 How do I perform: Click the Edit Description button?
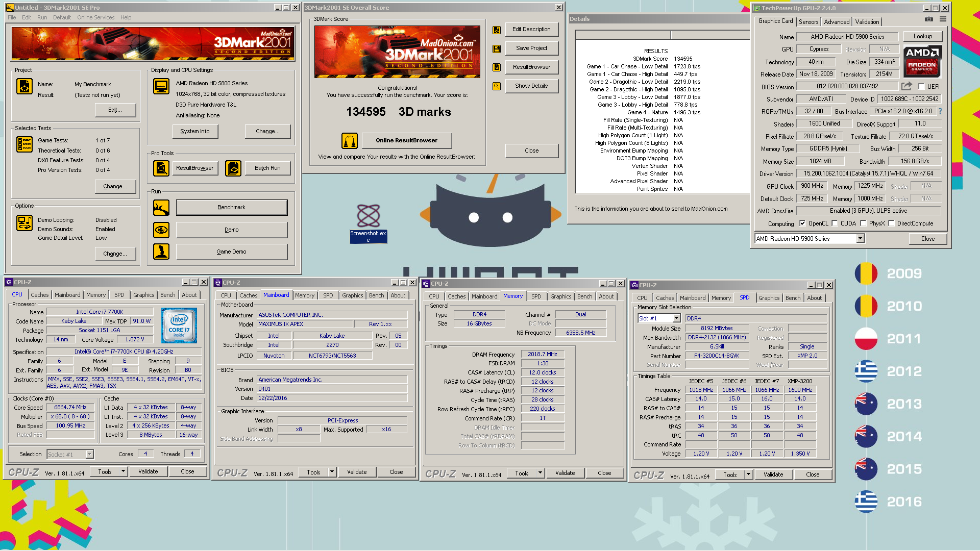[x=531, y=30]
